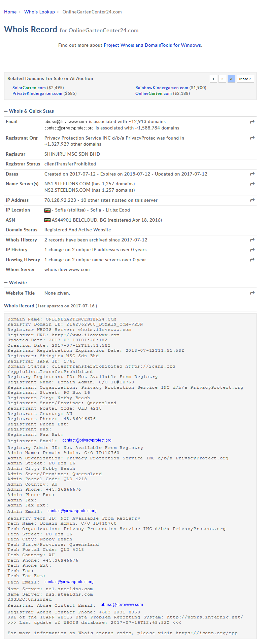Click the DNSSEC:Unsigned line
The height and width of the screenshot is (644, 266).
coord(30,599)
